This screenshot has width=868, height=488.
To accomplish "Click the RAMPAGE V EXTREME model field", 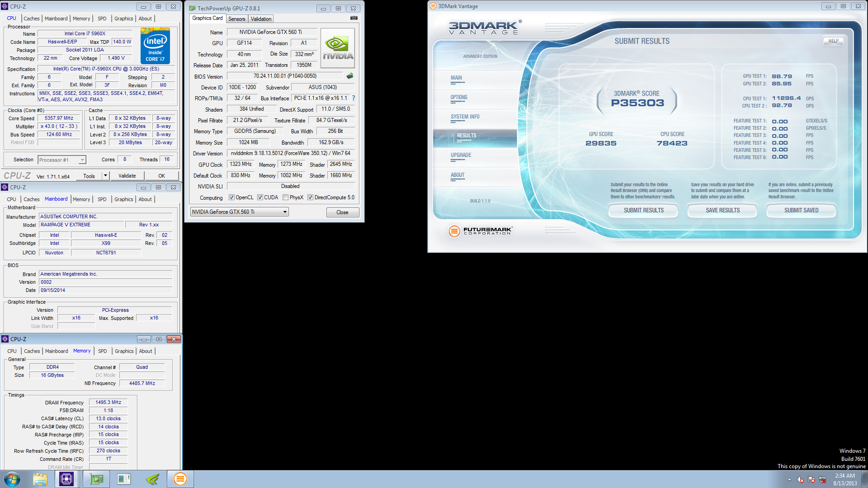I will [x=81, y=225].
